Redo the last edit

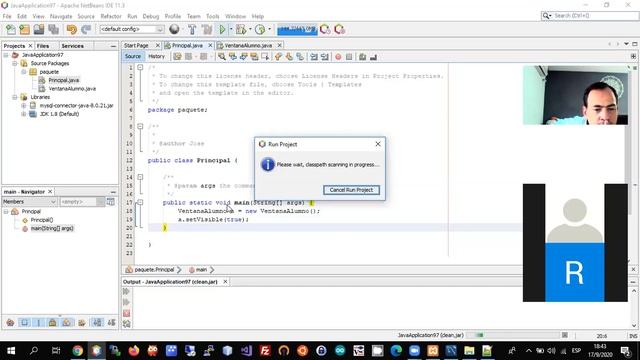click(x=86, y=29)
